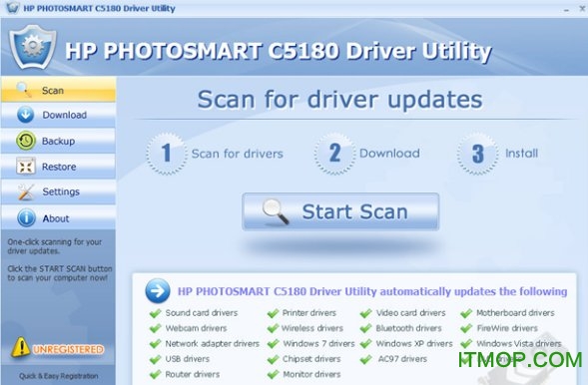588x385 pixels.
Task: Open the Quick & Easy Registration link
Action: 59,376
